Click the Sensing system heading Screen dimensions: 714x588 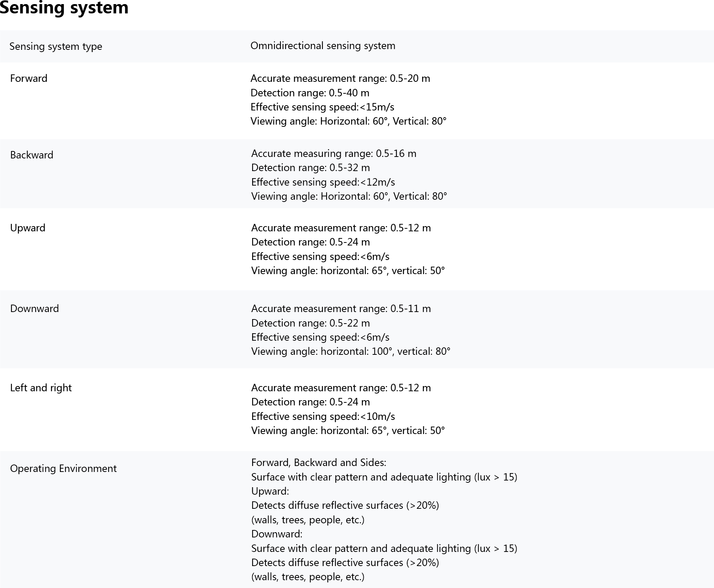[64, 7]
